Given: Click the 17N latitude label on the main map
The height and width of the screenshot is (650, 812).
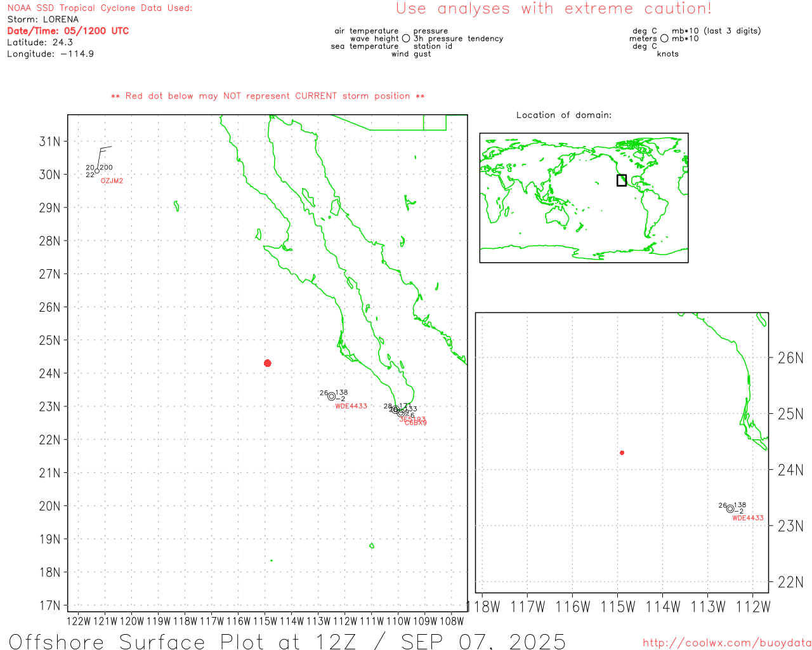Looking at the screenshot, I should pyautogui.click(x=50, y=606).
